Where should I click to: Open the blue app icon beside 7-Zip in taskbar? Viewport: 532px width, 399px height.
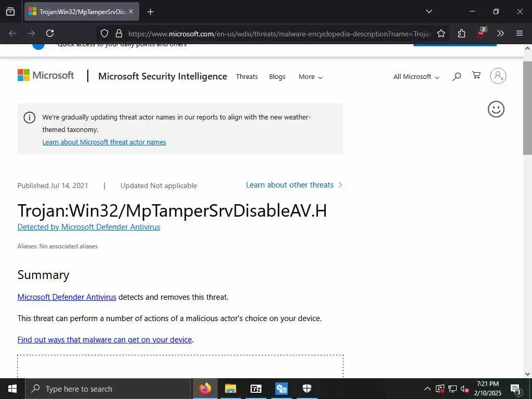[281, 389]
